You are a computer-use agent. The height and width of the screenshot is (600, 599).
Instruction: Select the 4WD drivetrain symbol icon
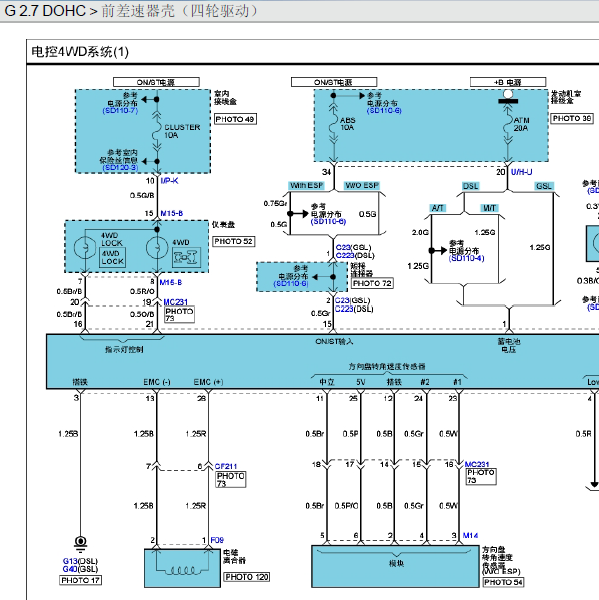tap(186, 257)
